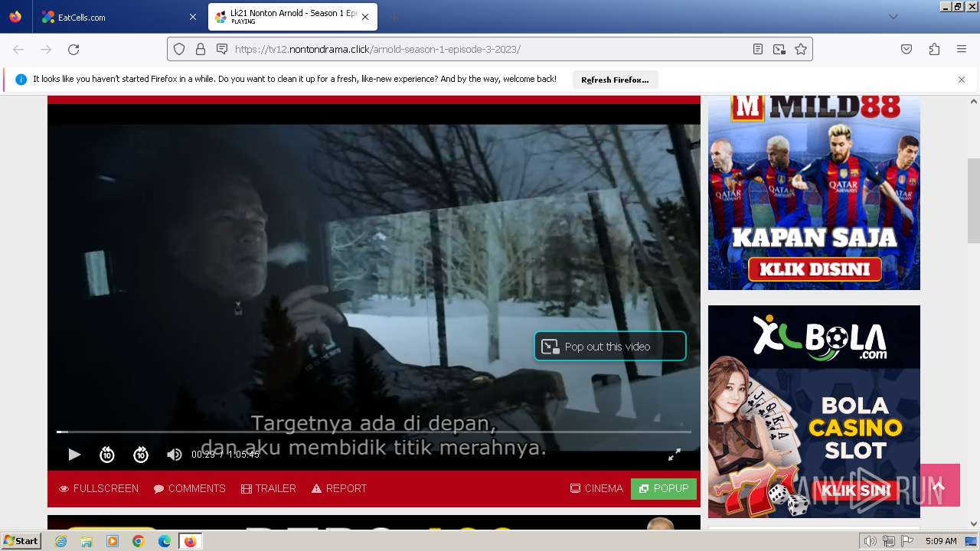The height and width of the screenshot is (551, 980).
Task: Watch the TRAILER
Action: (268, 488)
